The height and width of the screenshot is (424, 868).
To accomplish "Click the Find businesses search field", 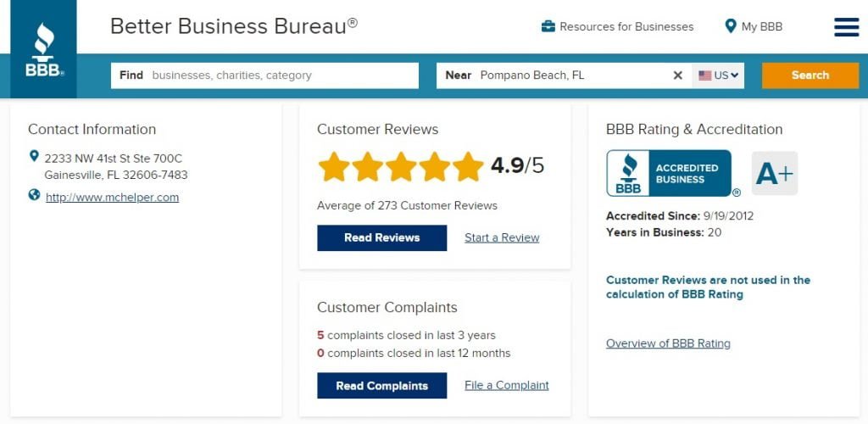I will pyautogui.click(x=280, y=75).
